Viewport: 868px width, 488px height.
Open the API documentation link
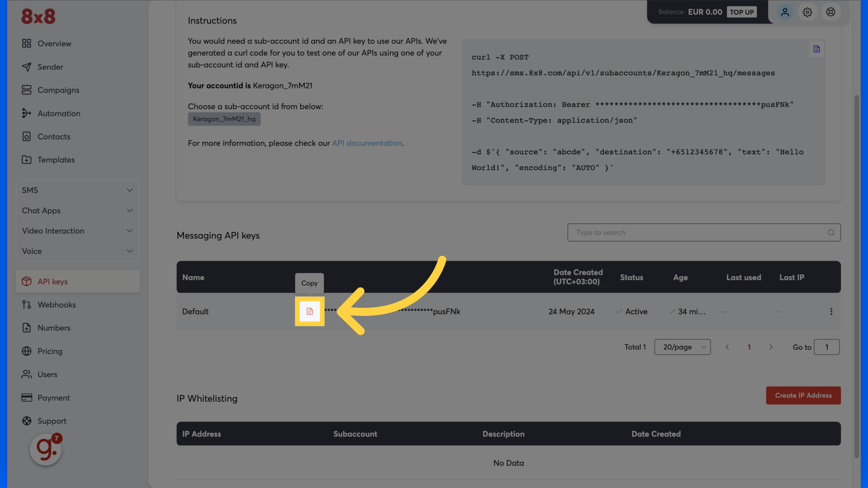point(367,143)
